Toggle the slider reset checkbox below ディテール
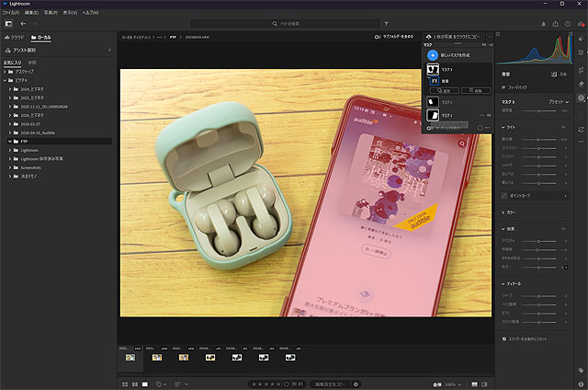The image size is (588, 390). (x=504, y=338)
